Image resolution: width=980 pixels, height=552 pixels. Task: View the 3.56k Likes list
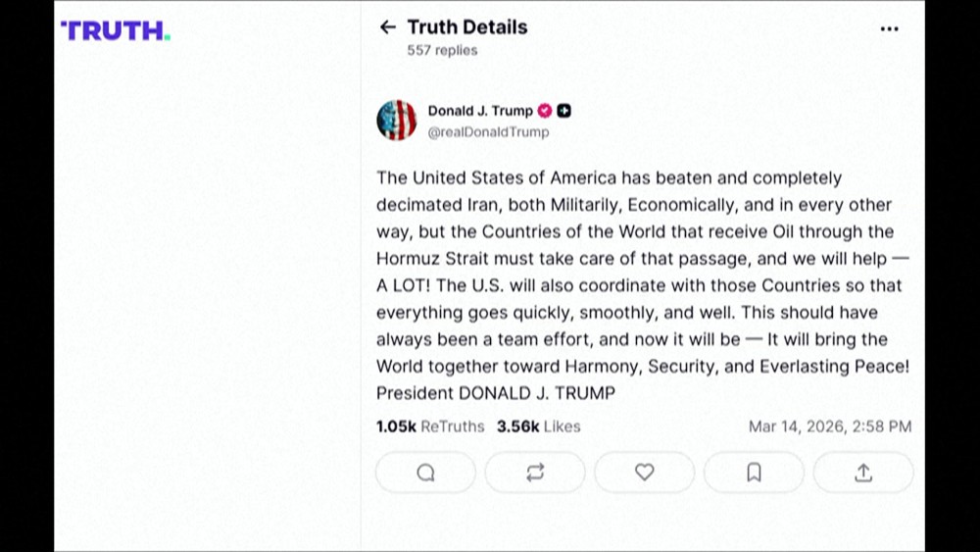coord(538,427)
